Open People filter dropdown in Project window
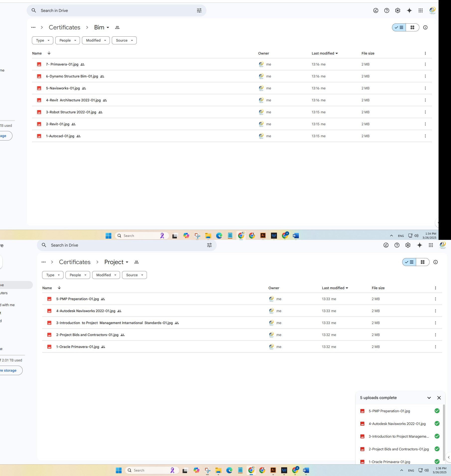This screenshot has width=451, height=476. 78,275
